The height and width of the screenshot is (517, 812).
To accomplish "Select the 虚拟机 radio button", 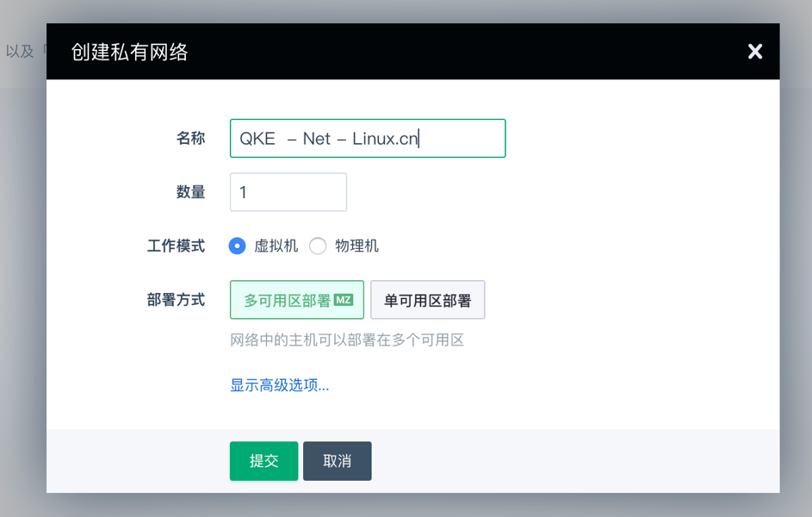I will coord(237,246).
